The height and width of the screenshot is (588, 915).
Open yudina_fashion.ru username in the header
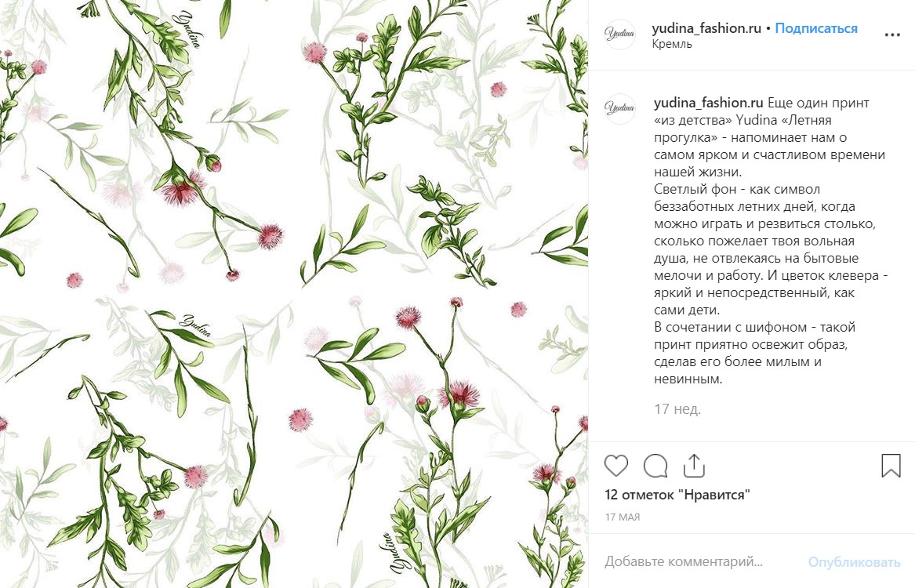[x=706, y=28]
